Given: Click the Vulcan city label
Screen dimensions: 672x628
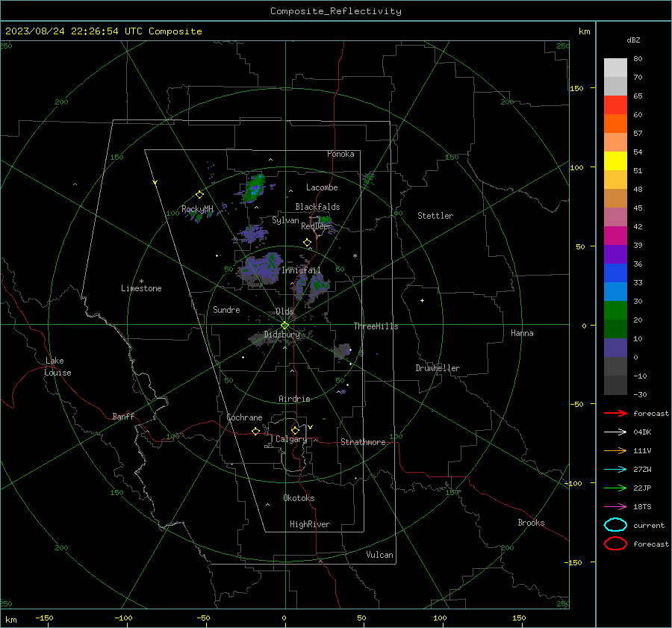Looking at the screenshot, I should pos(379,555).
